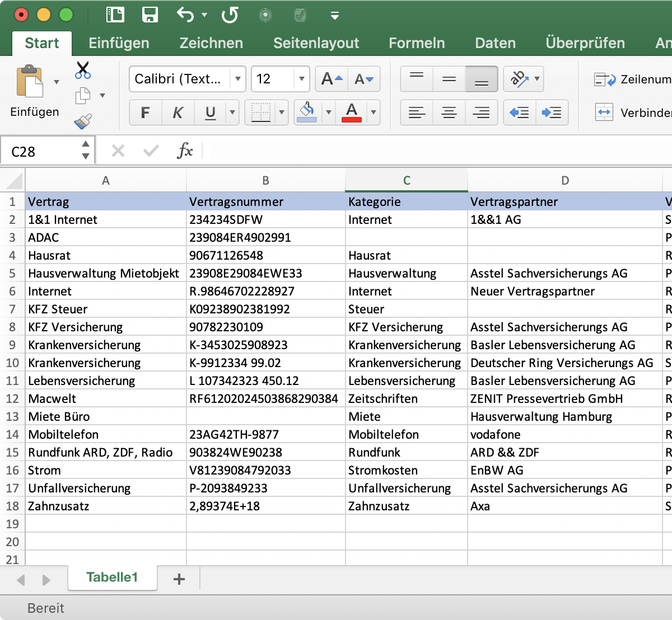Image resolution: width=672 pixels, height=620 pixels.
Task: Copy selection using the copy icon
Action: [x=83, y=96]
